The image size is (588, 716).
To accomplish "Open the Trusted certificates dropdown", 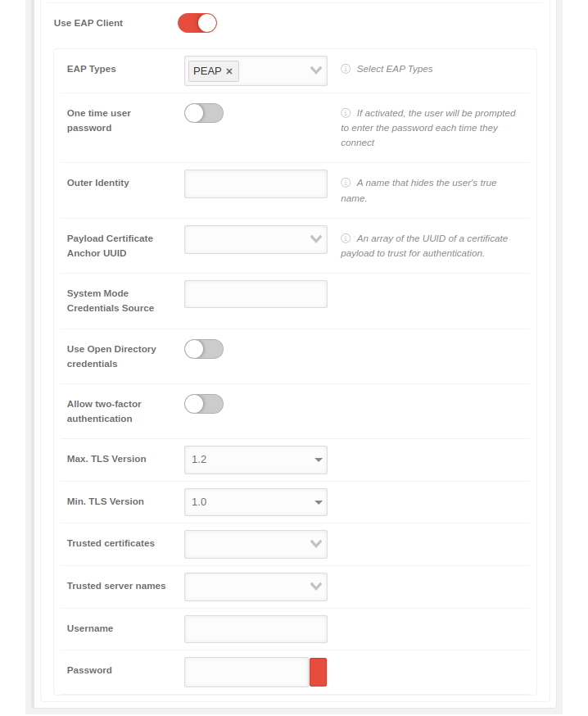I will point(256,544).
